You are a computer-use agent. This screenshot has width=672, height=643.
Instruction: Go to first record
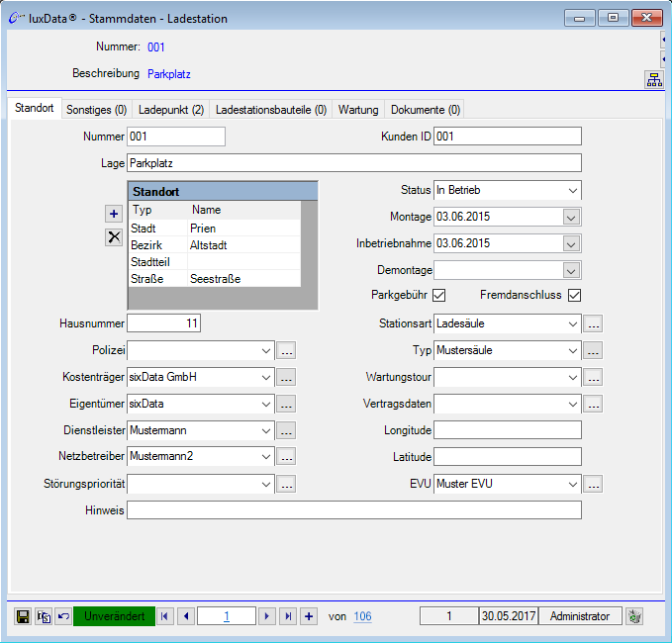point(164,616)
